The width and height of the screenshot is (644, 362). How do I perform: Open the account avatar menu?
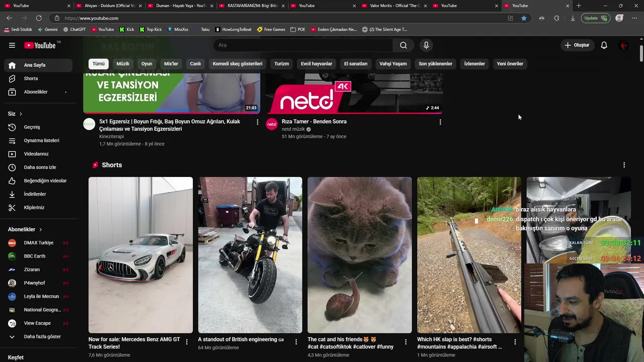click(x=624, y=45)
